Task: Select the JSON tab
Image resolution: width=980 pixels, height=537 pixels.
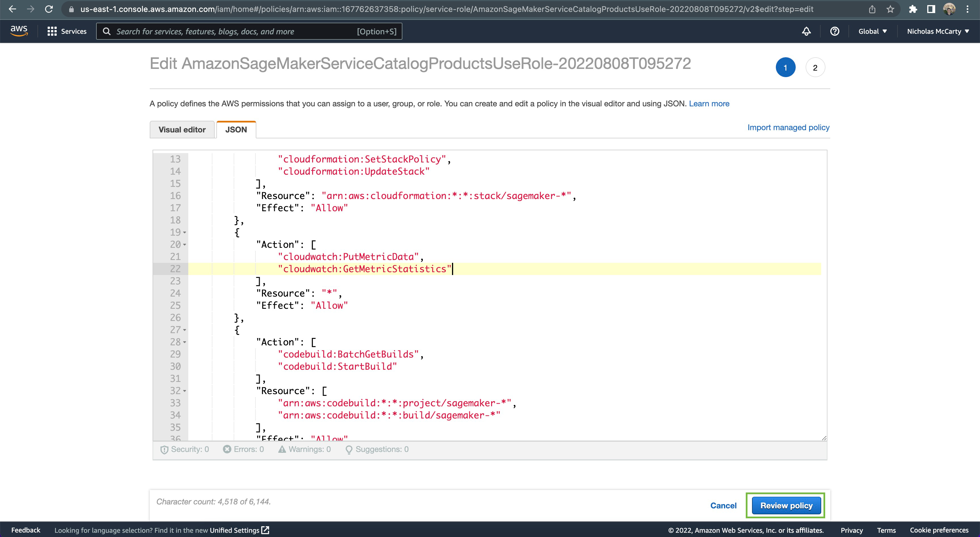Action: coord(236,130)
